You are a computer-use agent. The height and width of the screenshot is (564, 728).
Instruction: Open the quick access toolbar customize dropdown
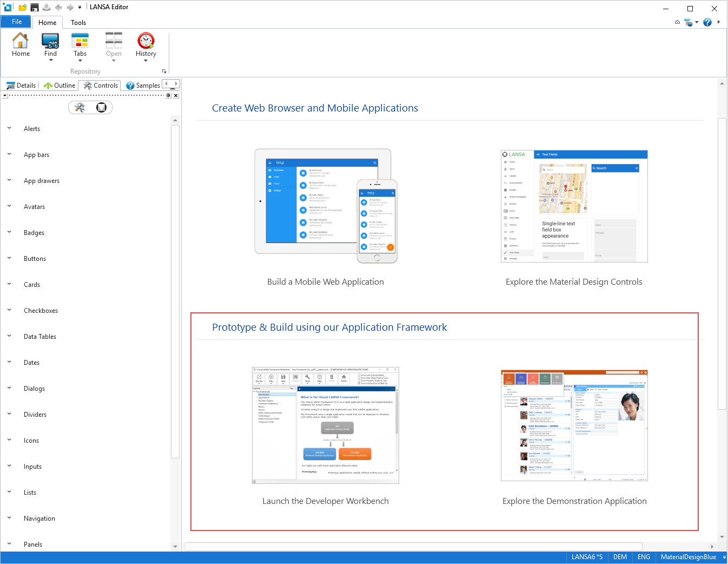(x=80, y=8)
